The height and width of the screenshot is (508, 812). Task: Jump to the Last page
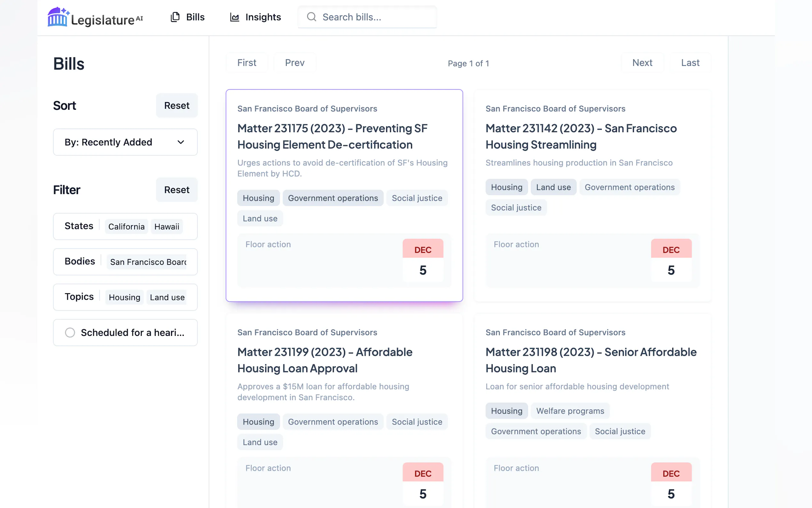[x=690, y=63]
